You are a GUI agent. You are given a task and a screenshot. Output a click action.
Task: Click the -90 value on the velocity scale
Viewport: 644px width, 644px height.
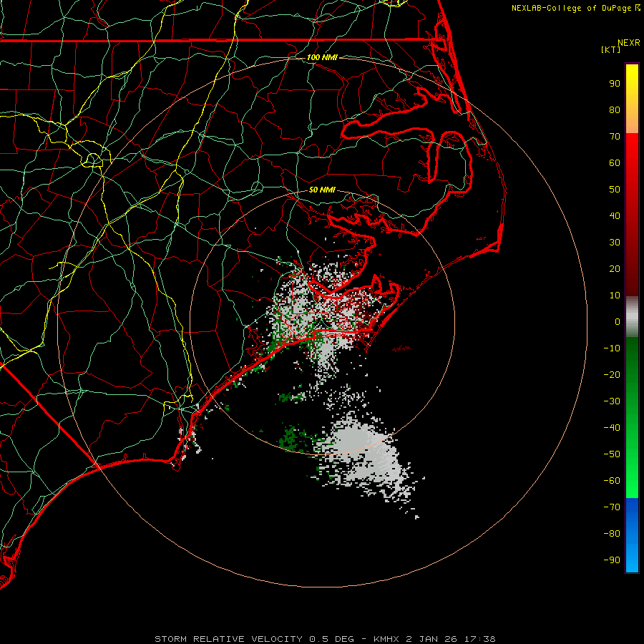pos(612,560)
